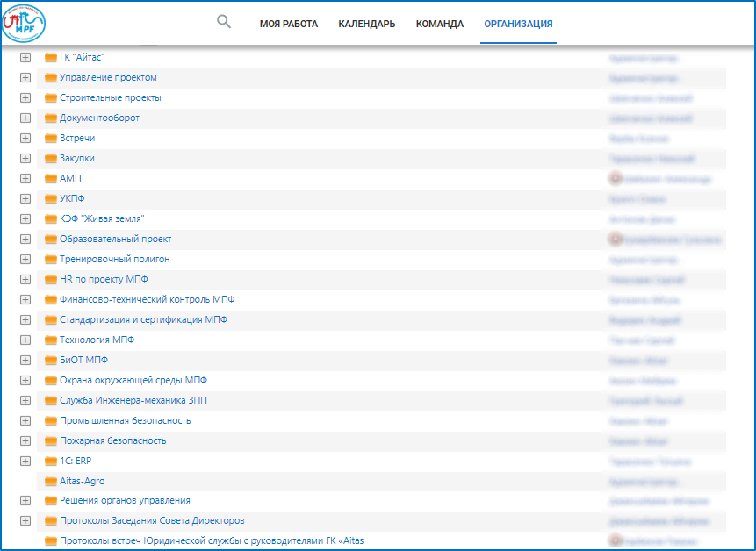Click the folder icon for Управление проектом

click(x=51, y=78)
